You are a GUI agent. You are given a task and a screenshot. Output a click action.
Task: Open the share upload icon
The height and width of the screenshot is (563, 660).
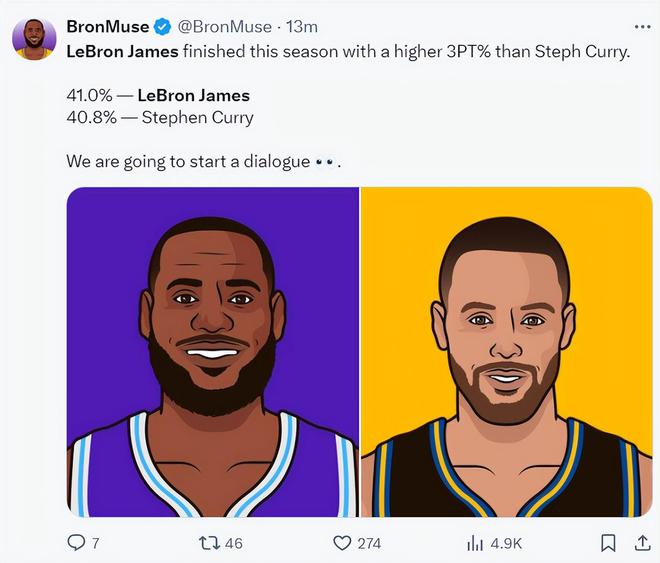[x=642, y=542]
